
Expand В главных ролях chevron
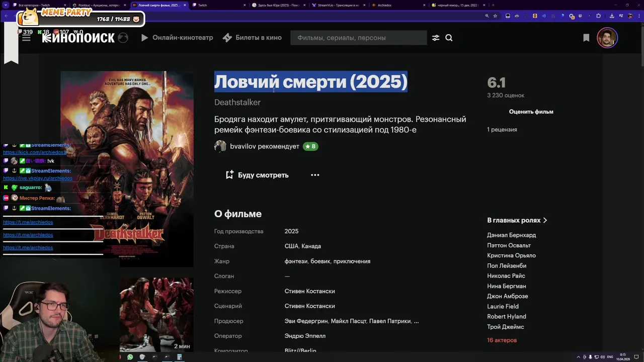tap(545, 220)
